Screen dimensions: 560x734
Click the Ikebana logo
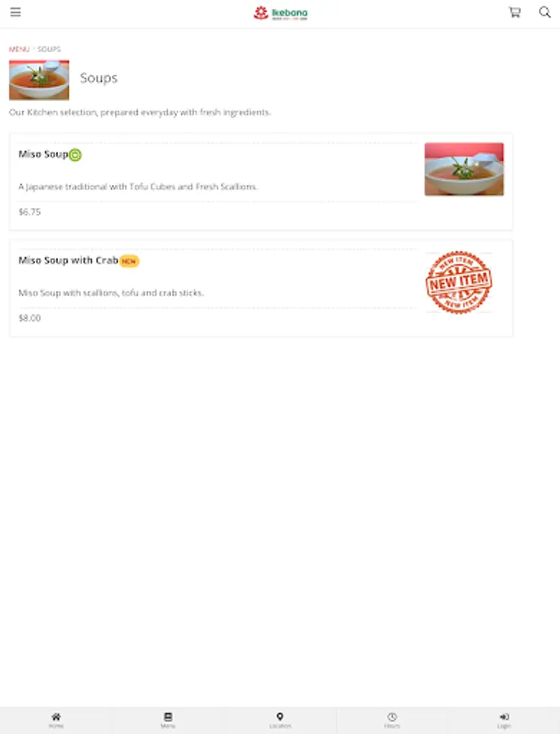tap(280, 13)
